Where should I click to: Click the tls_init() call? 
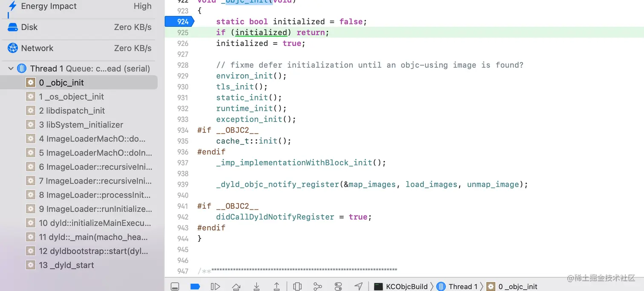pyautogui.click(x=242, y=87)
